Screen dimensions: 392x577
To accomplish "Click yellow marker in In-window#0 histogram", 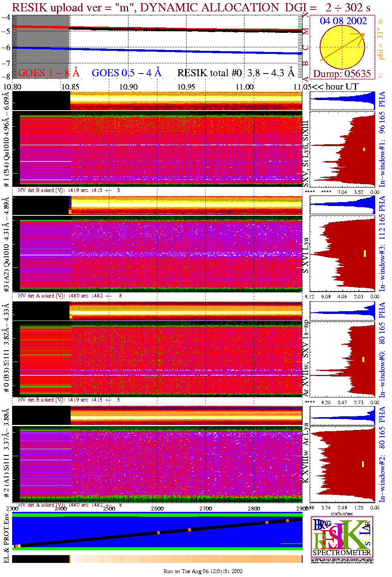I will pyautogui.click(x=363, y=359).
